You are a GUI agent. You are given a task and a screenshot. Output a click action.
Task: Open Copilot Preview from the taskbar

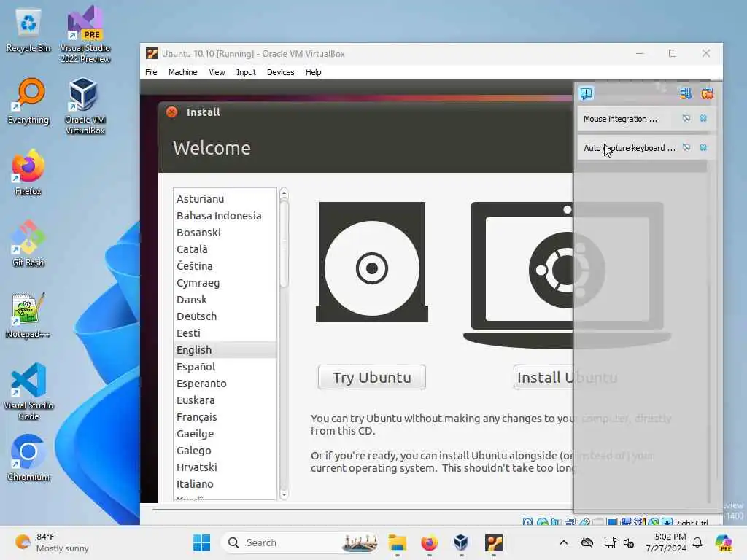click(x=724, y=542)
